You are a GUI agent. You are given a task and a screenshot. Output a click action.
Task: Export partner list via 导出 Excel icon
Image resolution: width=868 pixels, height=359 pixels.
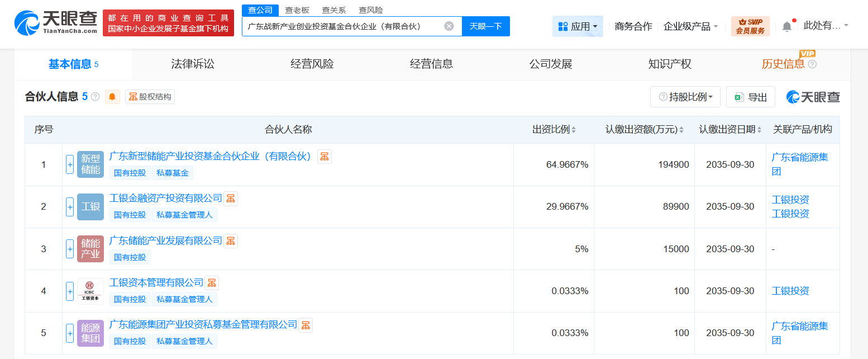(x=750, y=96)
